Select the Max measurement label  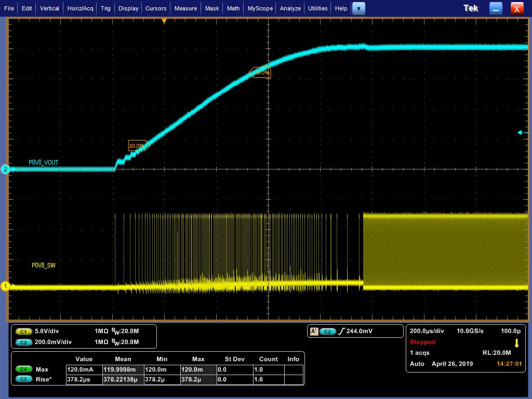coord(42,369)
